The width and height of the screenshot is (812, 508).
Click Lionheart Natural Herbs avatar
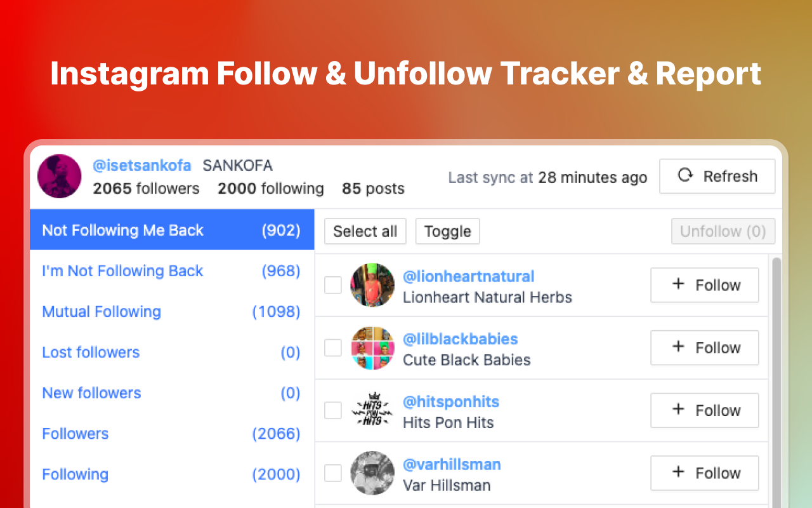[x=372, y=285]
